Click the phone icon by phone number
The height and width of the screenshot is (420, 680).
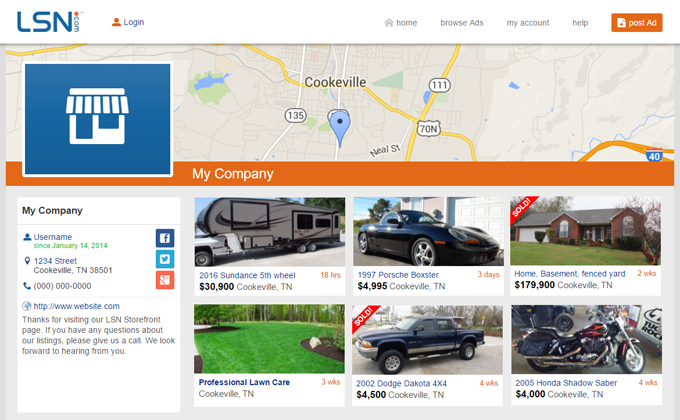click(x=27, y=286)
